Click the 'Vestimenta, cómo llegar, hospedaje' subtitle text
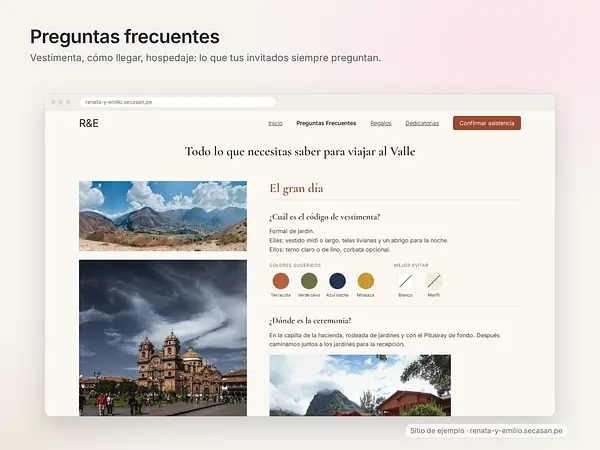Viewport: 600px width, 450px height. point(205,58)
